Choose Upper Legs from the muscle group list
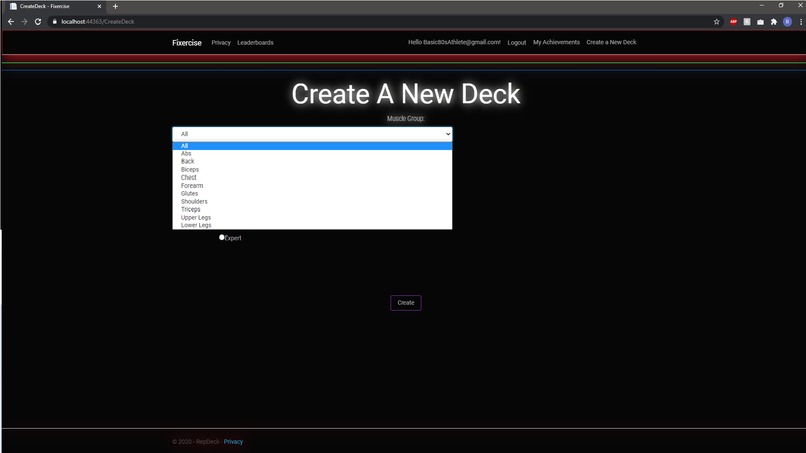 click(312, 217)
